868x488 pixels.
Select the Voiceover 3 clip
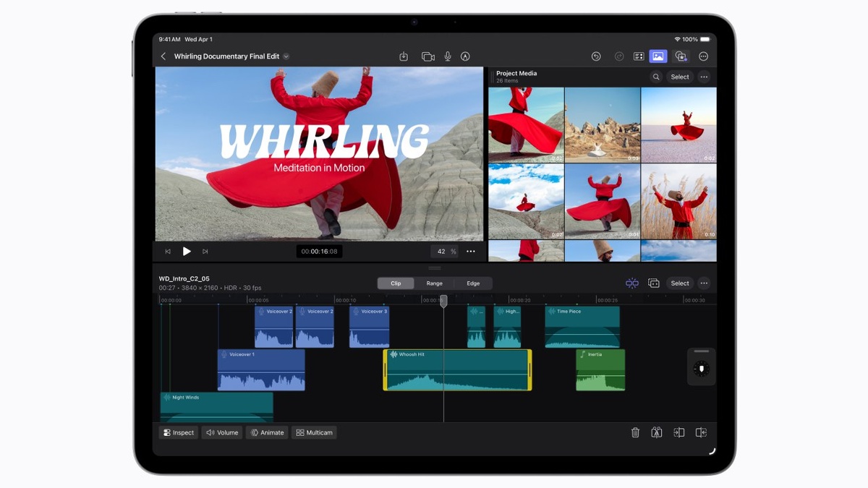pos(370,327)
